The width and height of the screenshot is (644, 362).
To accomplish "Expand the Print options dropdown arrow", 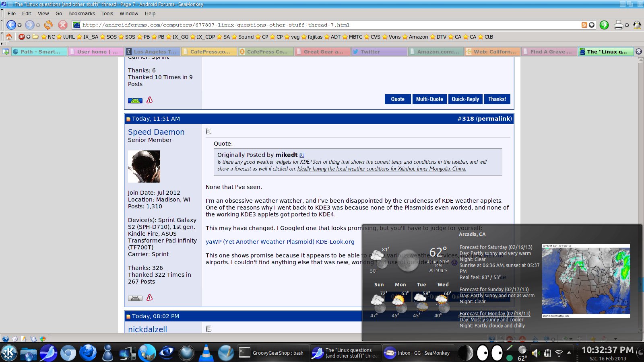I will (627, 25).
